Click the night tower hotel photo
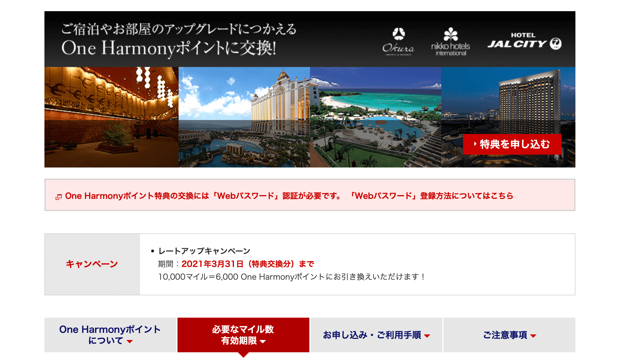This screenshot has height=364, width=626. (508, 117)
